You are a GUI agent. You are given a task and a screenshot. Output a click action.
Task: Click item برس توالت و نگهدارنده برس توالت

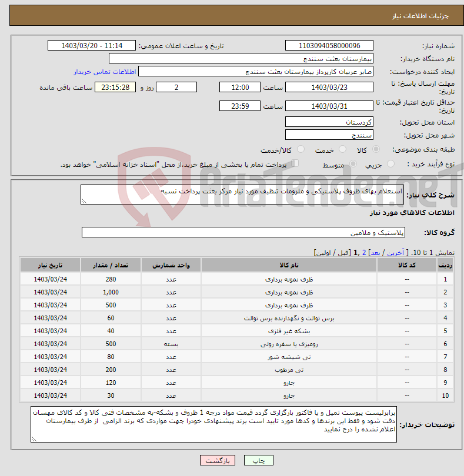289,318
